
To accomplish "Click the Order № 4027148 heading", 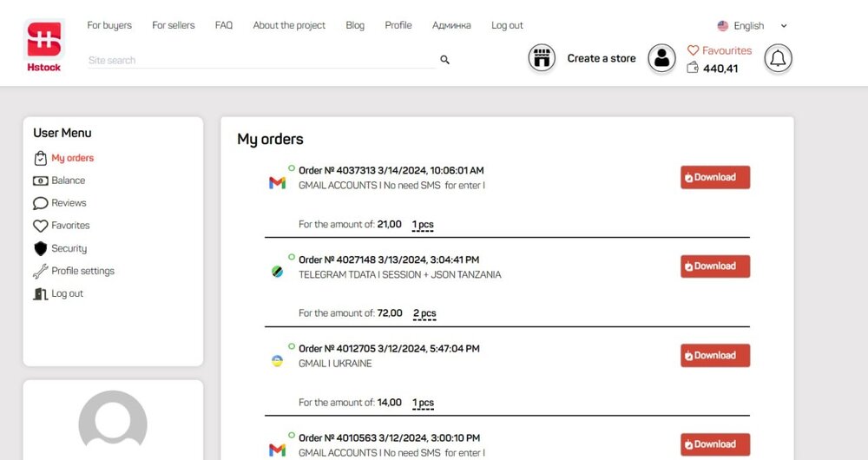I will (x=389, y=260).
